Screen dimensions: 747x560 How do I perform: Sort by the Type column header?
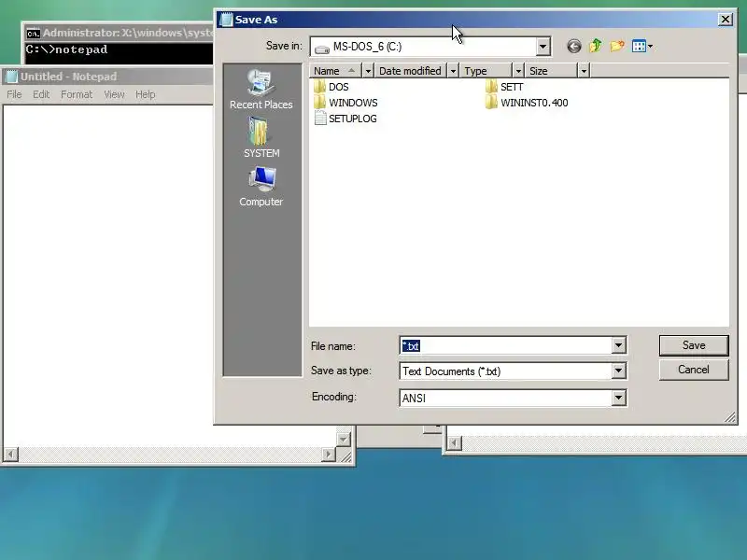pyautogui.click(x=486, y=71)
